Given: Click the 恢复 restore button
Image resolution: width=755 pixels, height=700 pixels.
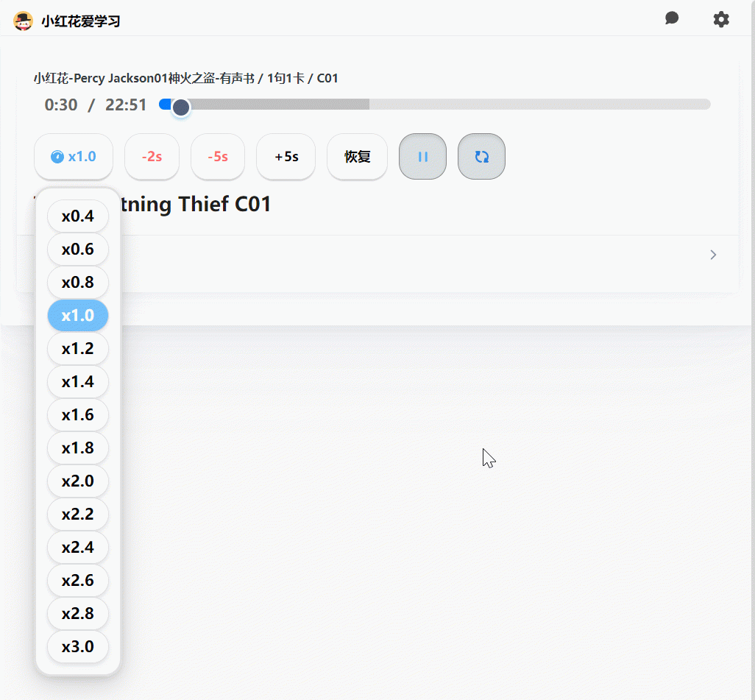Looking at the screenshot, I should pos(357,157).
